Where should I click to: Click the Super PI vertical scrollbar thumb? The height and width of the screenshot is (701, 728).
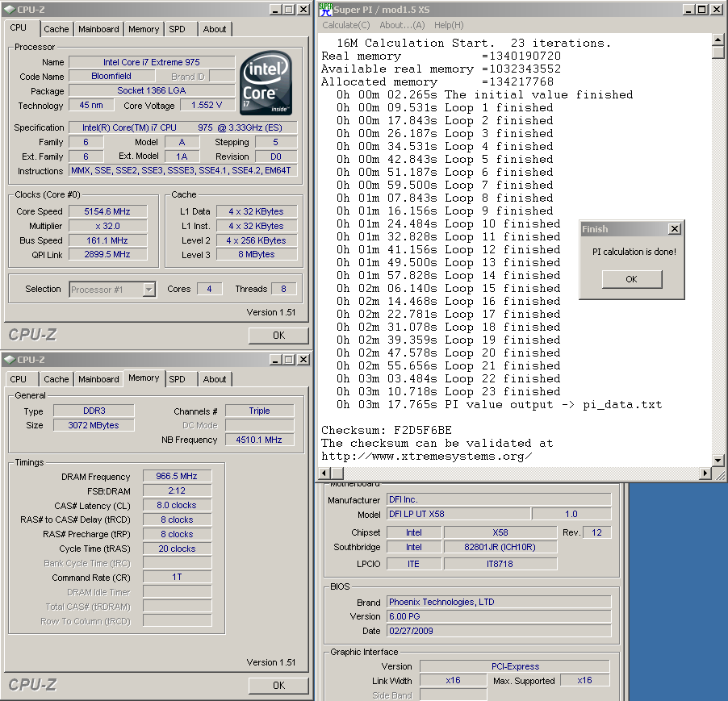coord(718,52)
